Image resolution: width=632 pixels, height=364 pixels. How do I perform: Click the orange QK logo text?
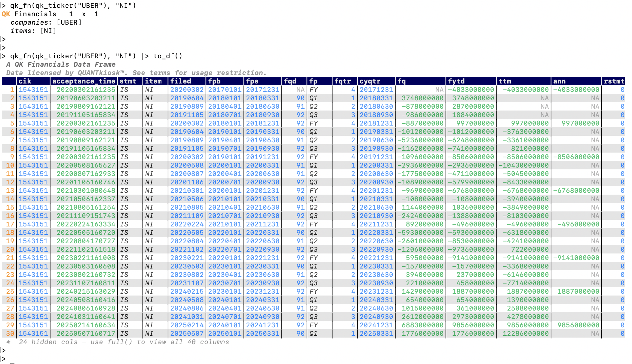tap(6, 14)
